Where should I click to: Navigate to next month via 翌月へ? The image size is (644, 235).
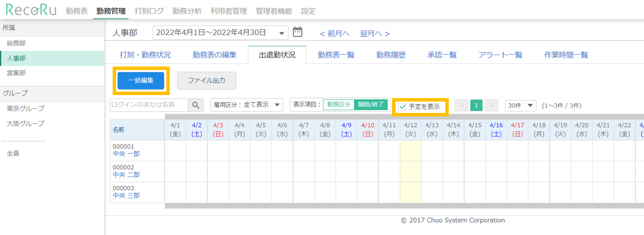(375, 33)
